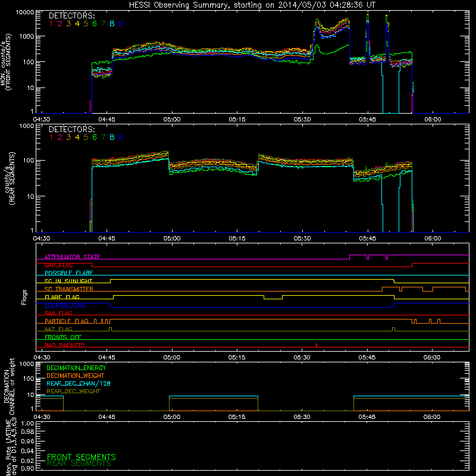476x476 pixels.
Task: Click the 'REAR SEGMENTS' livetime legend text
Action: (79, 464)
